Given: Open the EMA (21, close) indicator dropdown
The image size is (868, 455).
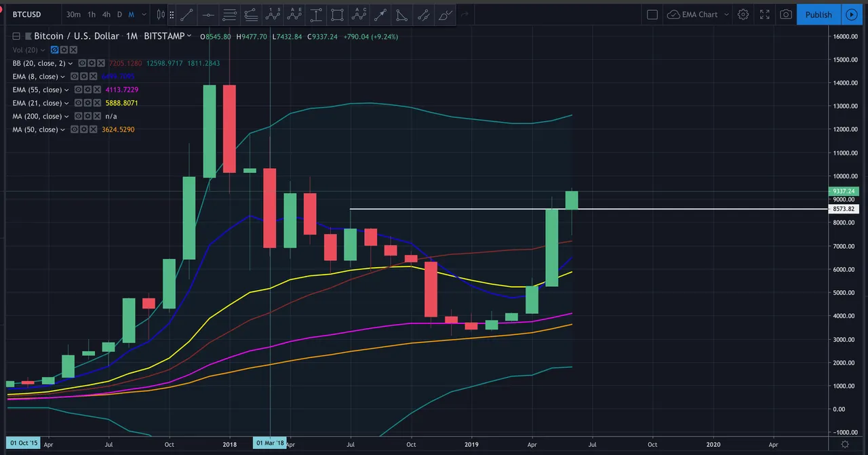Looking at the screenshot, I should tap(66, 102).
